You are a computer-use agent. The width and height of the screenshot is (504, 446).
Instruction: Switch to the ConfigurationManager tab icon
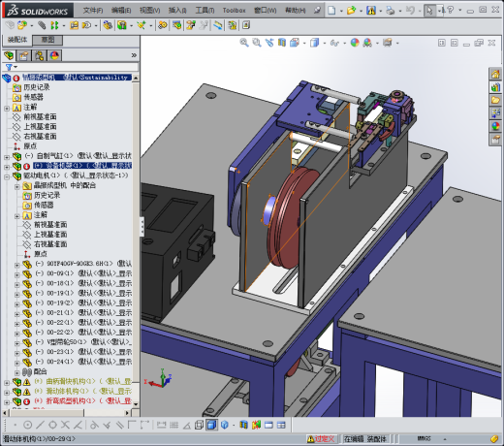(x=39, y=55)
